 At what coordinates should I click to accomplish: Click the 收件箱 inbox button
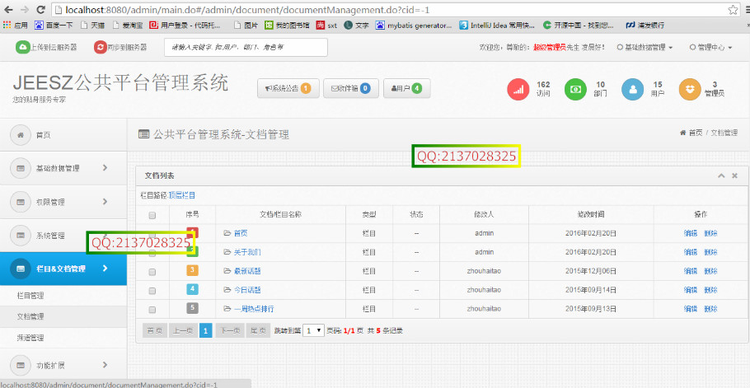[351, 89]
